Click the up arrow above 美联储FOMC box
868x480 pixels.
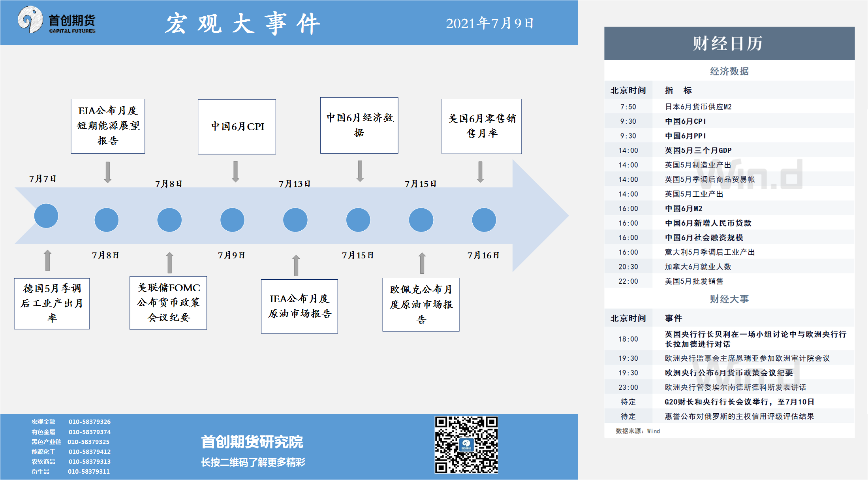[170, 263]
